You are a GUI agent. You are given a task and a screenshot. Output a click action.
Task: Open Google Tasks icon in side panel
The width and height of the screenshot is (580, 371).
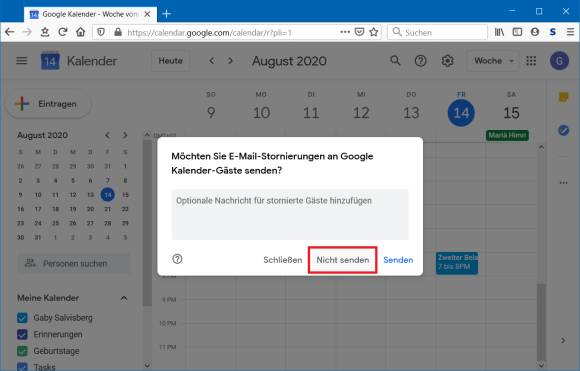click(x=563, y=130)
